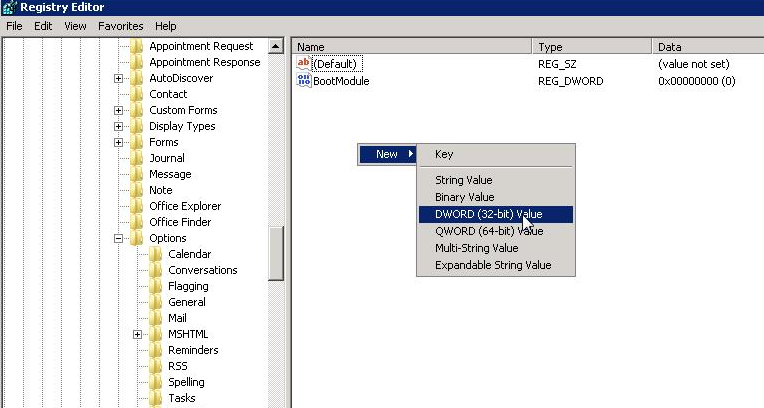
Task: Select the Office Finder key label
Action: coord(180,222)
